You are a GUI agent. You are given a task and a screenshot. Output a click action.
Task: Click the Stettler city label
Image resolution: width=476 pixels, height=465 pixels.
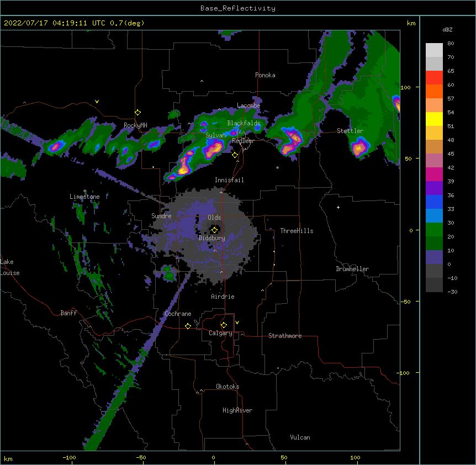click(350, 131)
